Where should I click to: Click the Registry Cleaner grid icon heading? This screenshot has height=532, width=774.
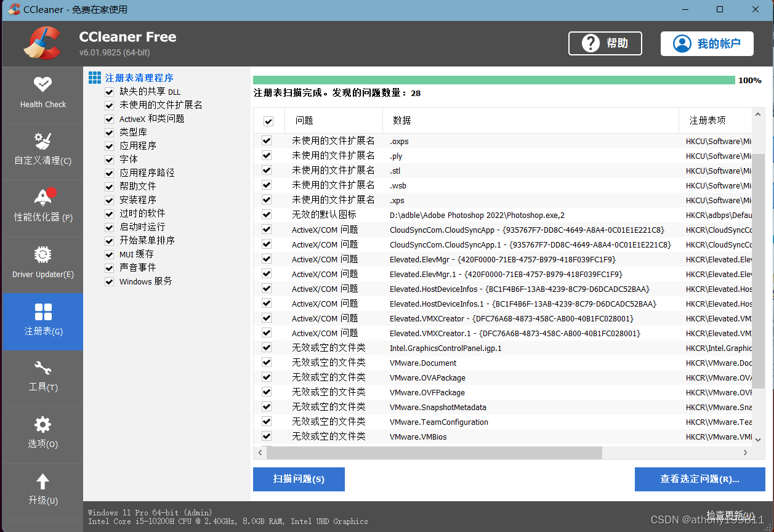coord(95,78)
